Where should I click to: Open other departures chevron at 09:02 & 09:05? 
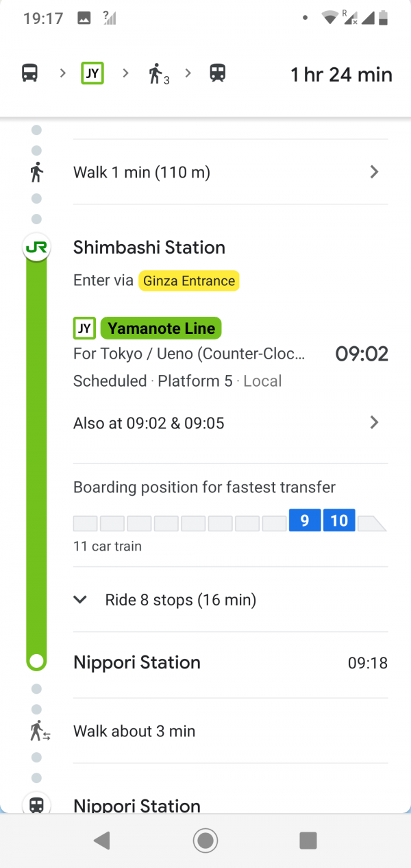pos(374,423)
